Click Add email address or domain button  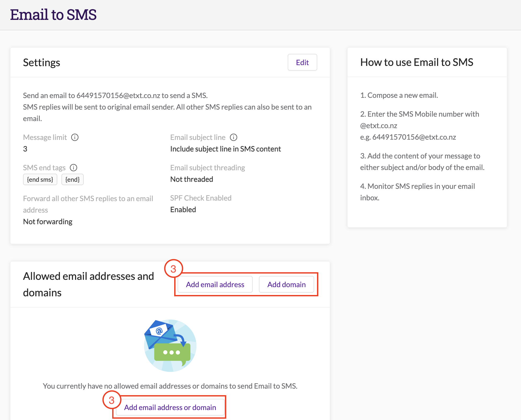[x=170, y=407]
